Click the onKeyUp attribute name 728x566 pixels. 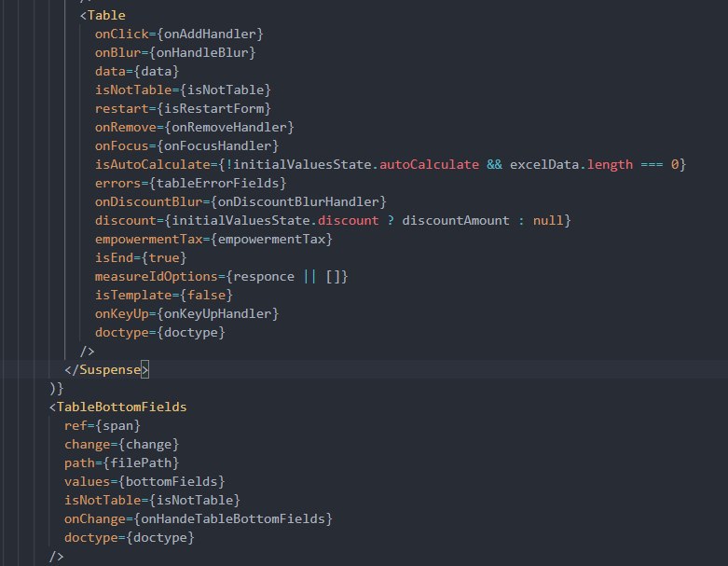click(121, 313)
